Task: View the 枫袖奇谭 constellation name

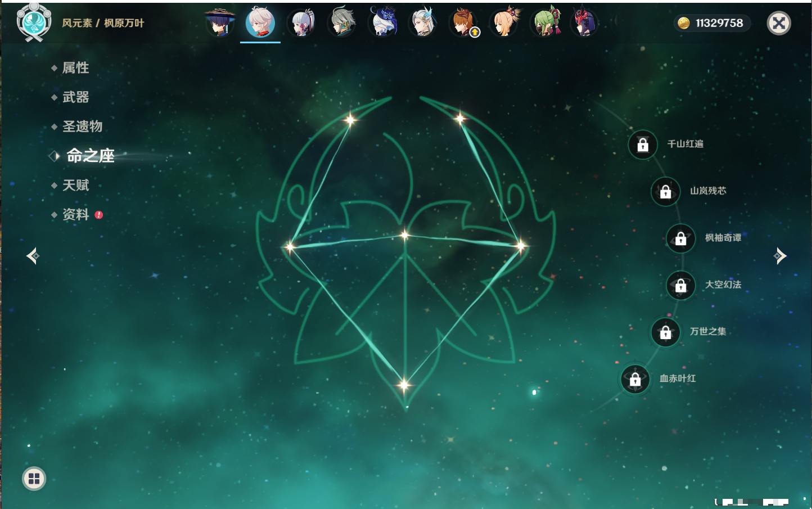Action: (x=723, y=238)
